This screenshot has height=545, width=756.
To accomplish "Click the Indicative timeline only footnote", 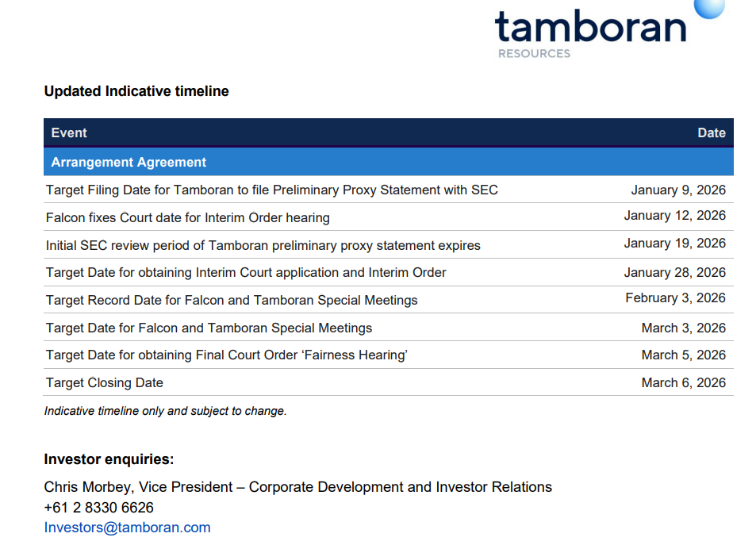I will point(165,411).
